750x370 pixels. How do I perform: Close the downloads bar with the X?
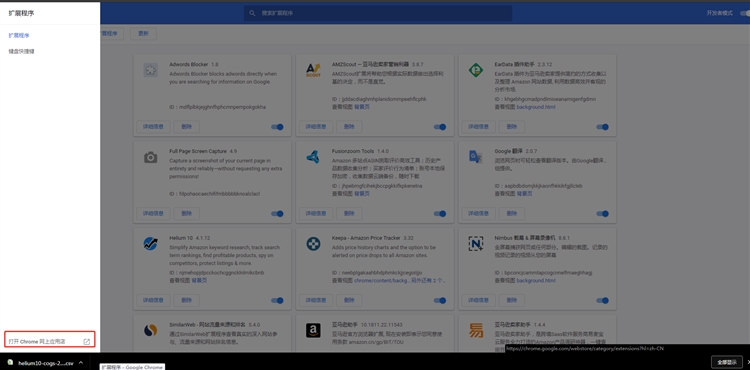pyautogui.click(x=748, y=362)
